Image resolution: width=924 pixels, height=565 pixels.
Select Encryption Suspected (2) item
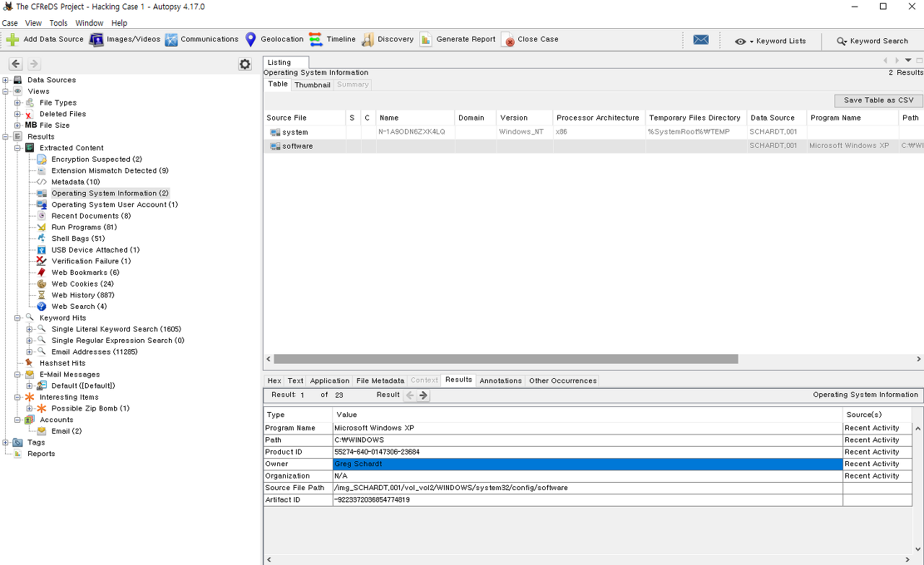click(97, 159)
